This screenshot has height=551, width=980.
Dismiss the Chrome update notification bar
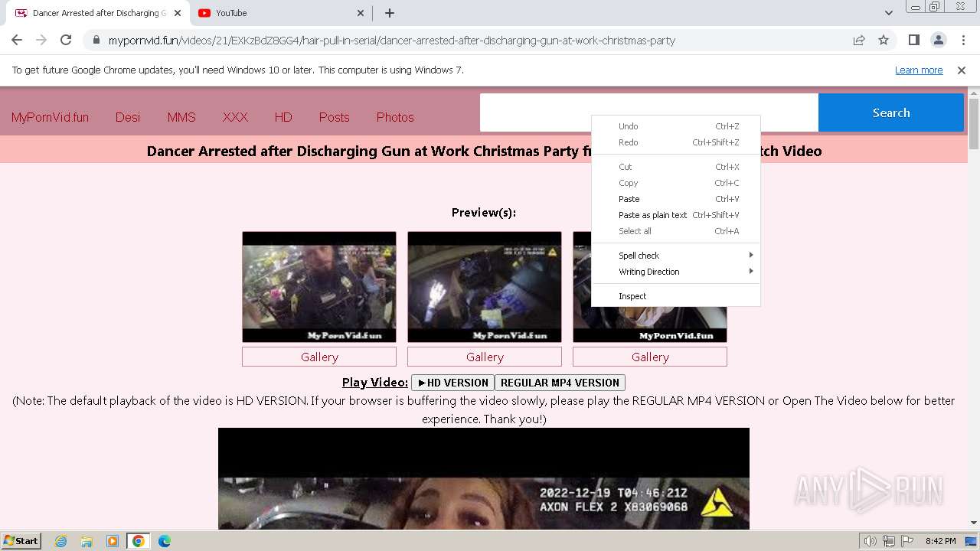962,70
